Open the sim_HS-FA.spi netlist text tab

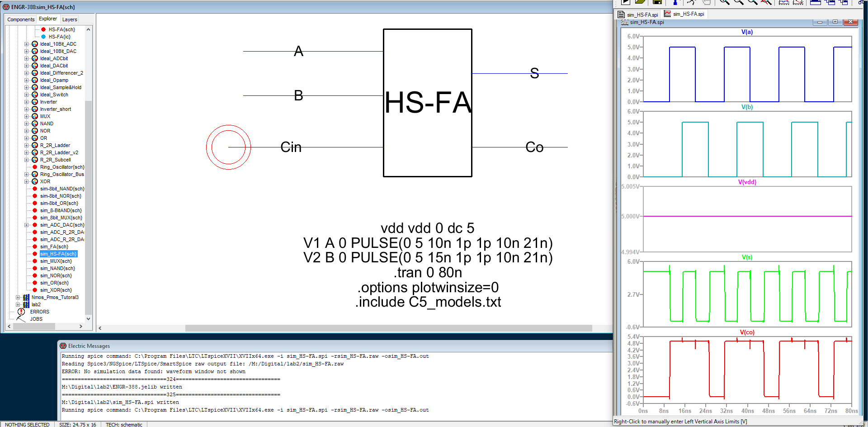638,14
